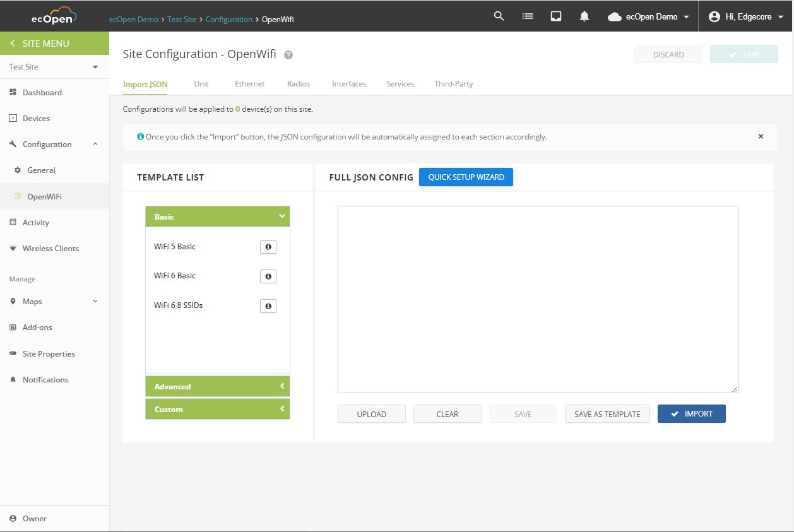Open the task list icon in header

528,16
